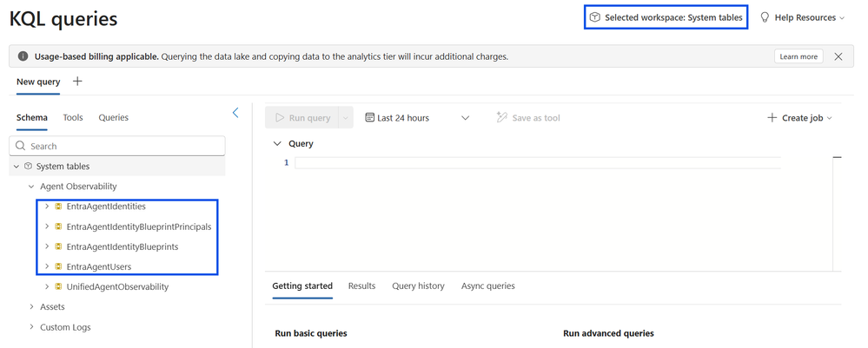
Task: Click the System tables cube icon
Action: click(28, 167)
